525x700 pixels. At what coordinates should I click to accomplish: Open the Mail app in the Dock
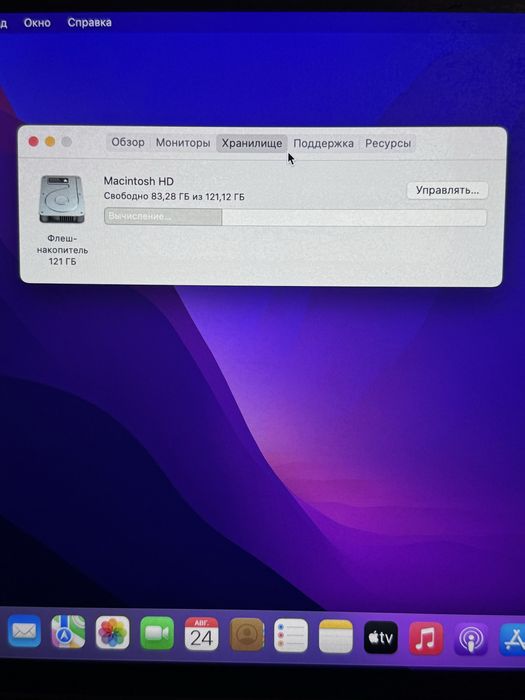tap(24, 630)
